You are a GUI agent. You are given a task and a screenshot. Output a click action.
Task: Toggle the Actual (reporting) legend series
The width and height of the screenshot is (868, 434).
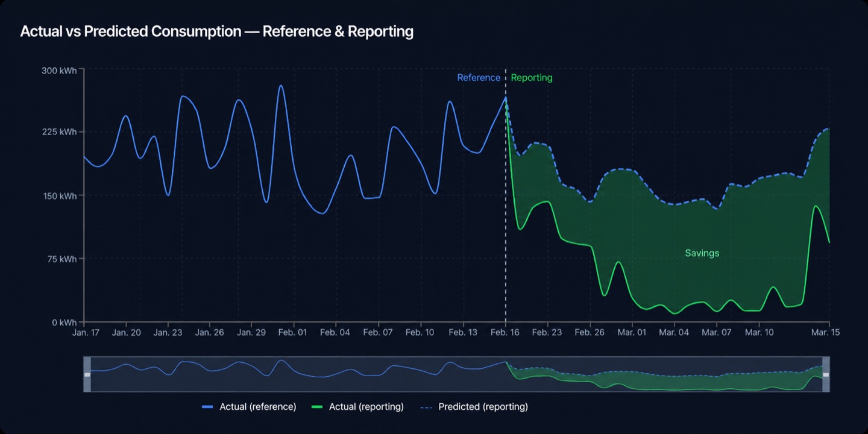[357, 407]
